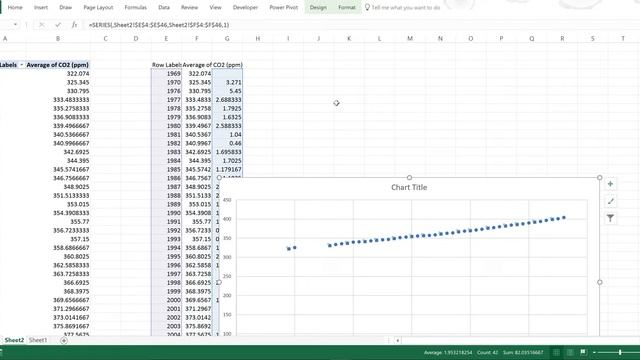Select the Chart Title text
Screen dimensions: 640x360
409,187
